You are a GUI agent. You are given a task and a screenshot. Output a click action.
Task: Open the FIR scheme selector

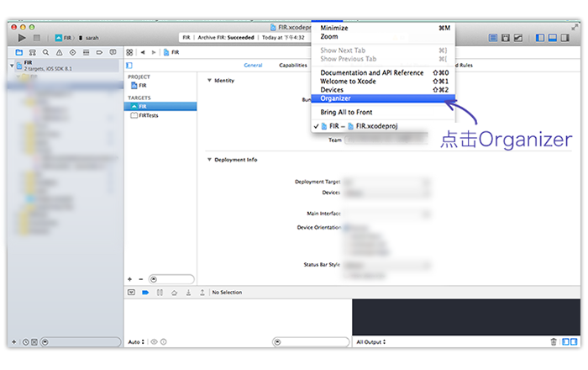[64, 38]
